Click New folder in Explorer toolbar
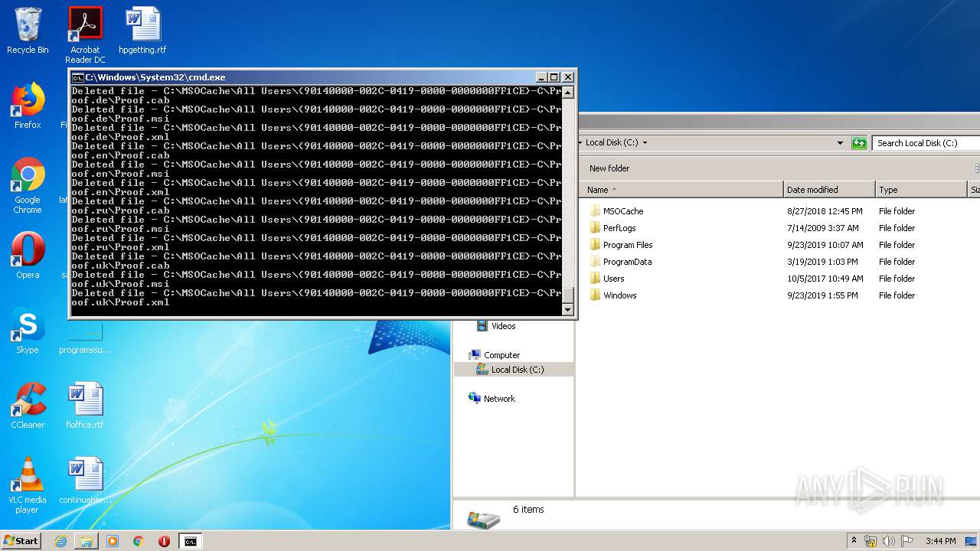Viewport: 980px width, 551px height. point(609,168)
